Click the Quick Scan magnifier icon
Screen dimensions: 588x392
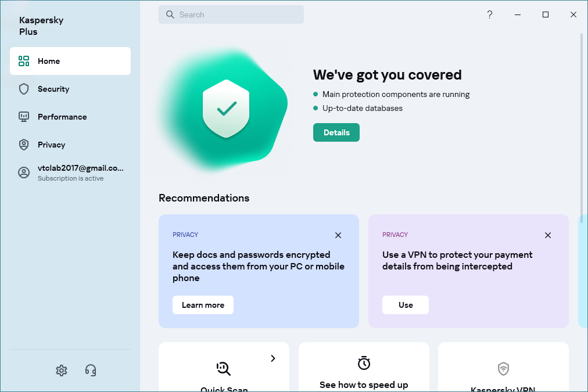tap(224, 367)
